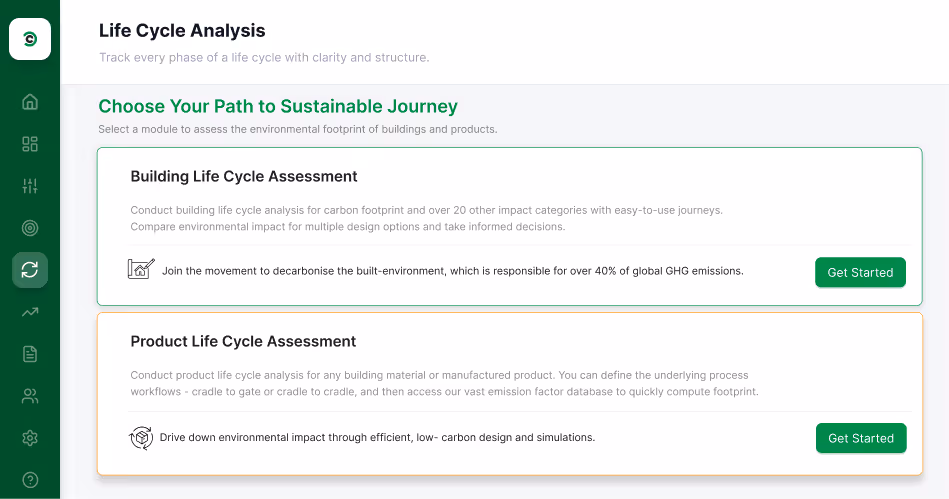Viewport: 949px width, 499px height.
Task: Click the sliders adjustment icon in sidebar
Action: point(30,186)
